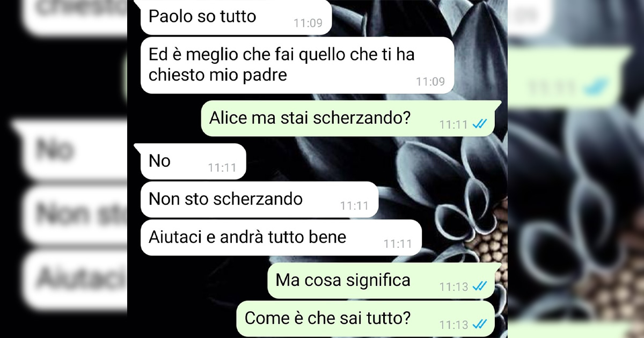Select the 'Non sto scherzando' message
This screenshot has width=644, height=338.
pyautogui.click(x=259, y=199)
